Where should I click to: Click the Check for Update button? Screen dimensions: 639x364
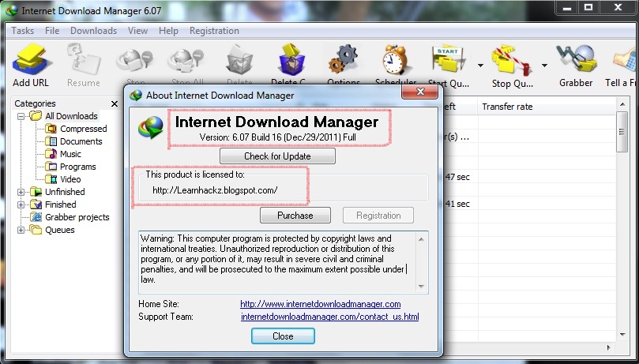277,156
